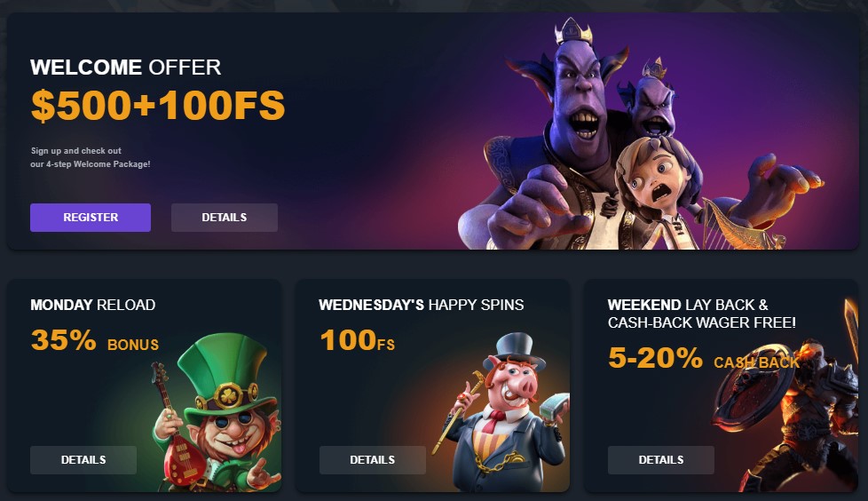Open Wednesday's Happy Spins DETAILS button
Image resolution: width=868 pixels, height=501 pixels.
click(x=372, y=460)
